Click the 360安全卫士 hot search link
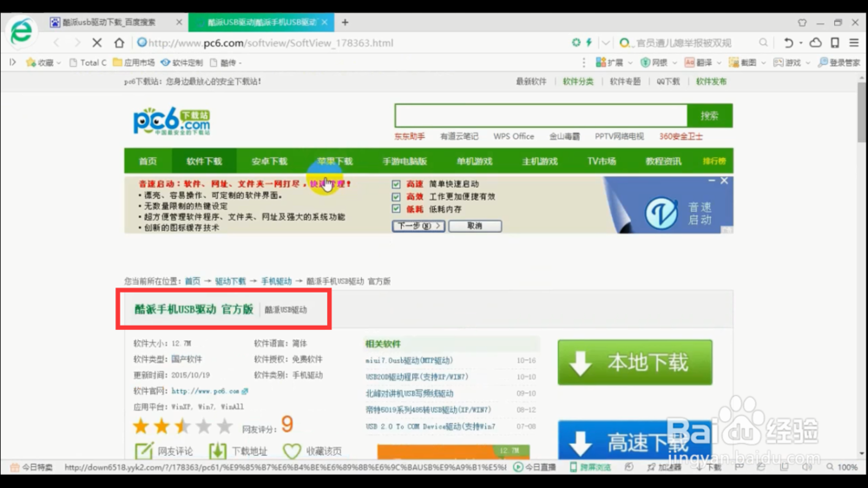 point(681,136)
